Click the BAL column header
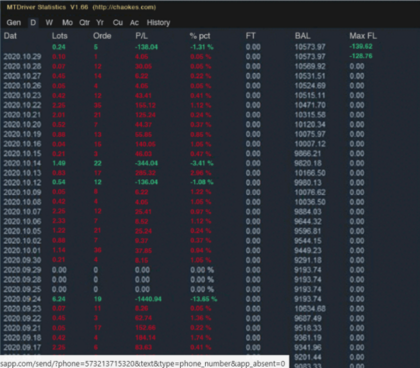Screen dimensions: 420x368 pos(303,36)
